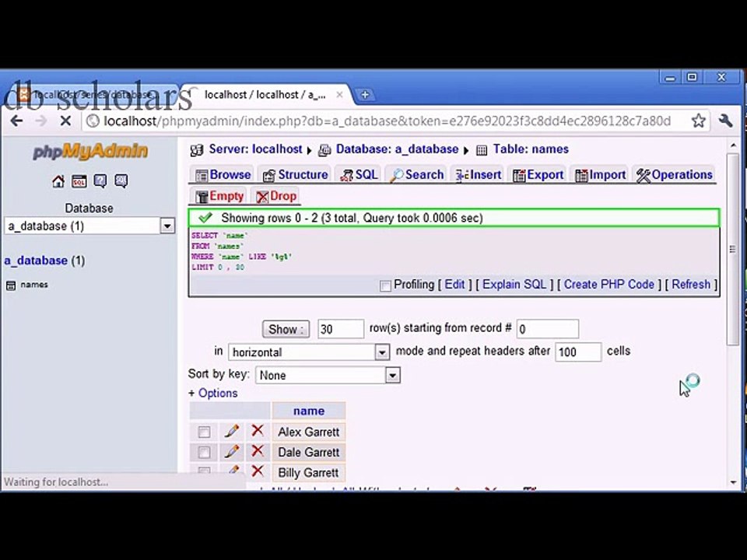Click the database icon in breadcrumb
Screen dimensions: 747x560
(x=324, y=150)
